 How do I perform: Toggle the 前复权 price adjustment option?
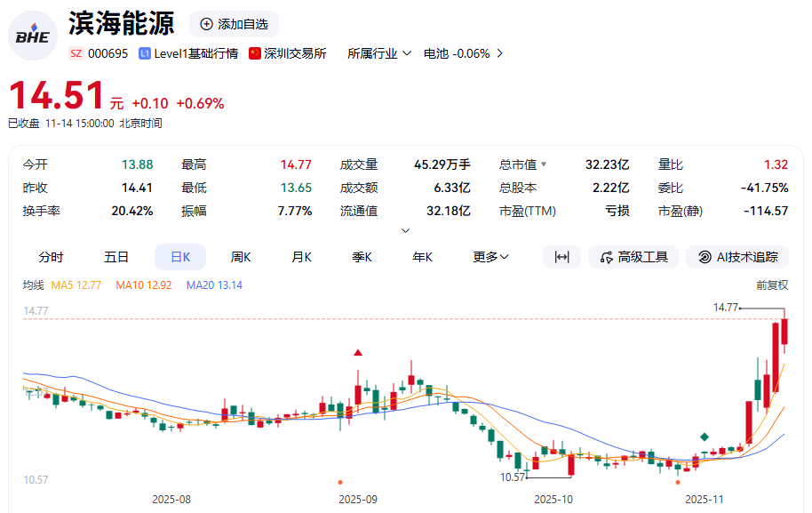tap(771, 285)
